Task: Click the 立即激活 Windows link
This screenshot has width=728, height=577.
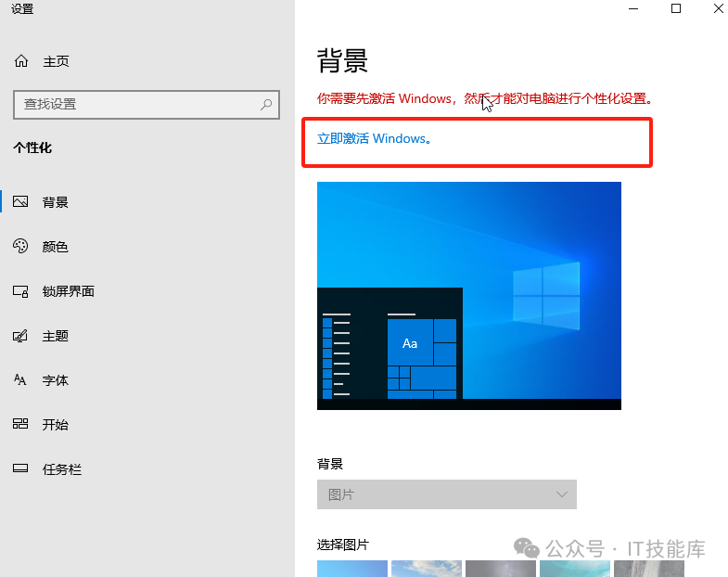Action: (374, 138)
